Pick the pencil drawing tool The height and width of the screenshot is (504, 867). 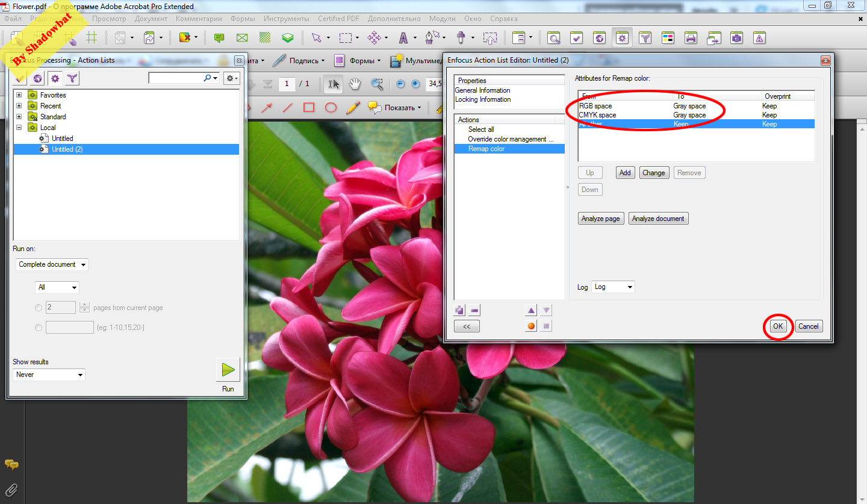click(x=353, y=108)
